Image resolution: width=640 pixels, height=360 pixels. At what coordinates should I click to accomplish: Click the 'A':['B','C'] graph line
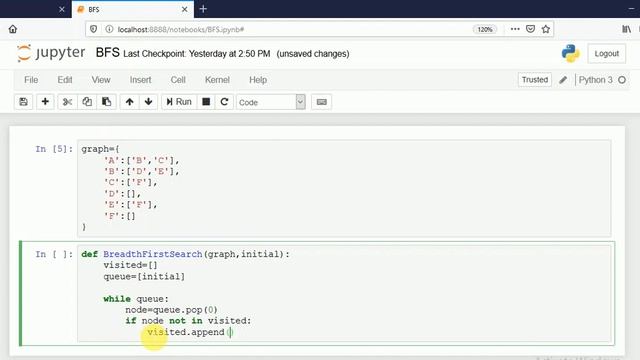141,160
